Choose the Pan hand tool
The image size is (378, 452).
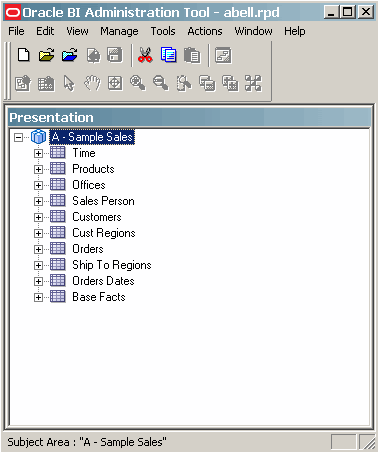pos(92,83)
